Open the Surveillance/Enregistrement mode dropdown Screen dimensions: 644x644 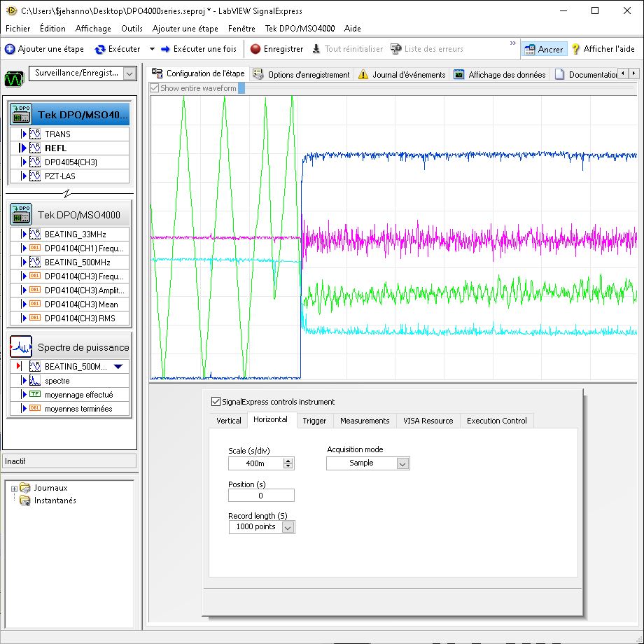pyautogui.click(x=129, y=73)
